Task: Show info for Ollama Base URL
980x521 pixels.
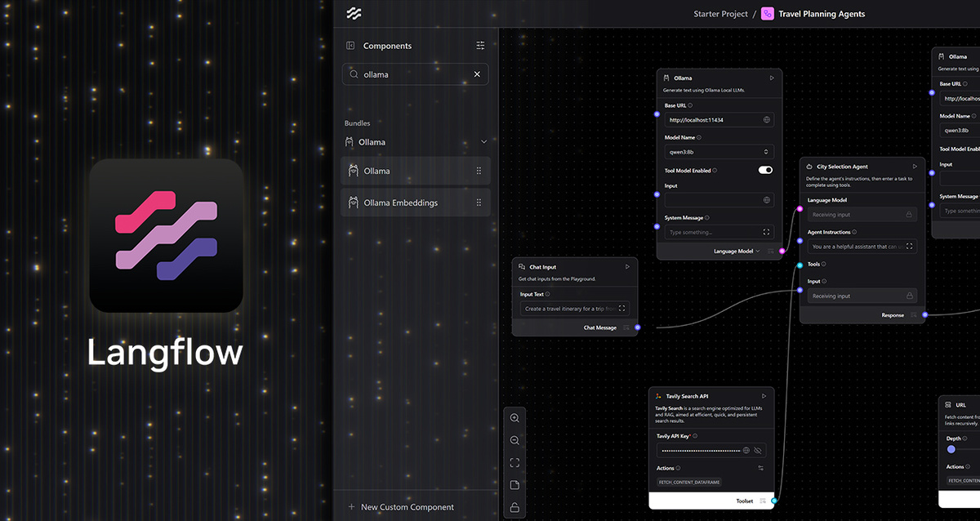Action: 690,105
